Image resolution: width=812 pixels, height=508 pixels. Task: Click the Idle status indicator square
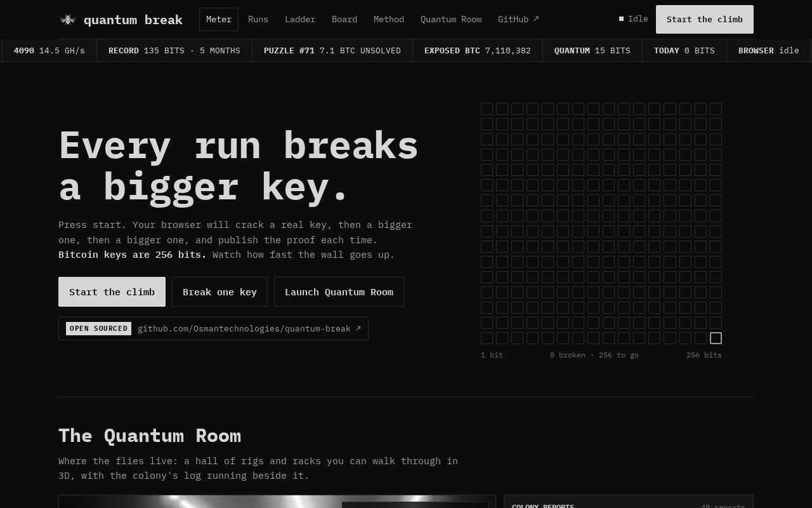tap(622, 19)
